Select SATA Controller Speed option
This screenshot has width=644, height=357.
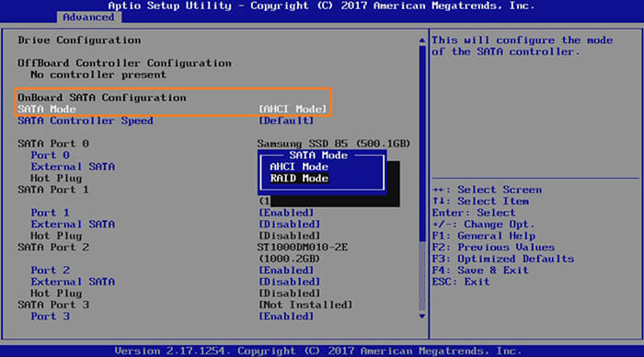tap(86, 121)
